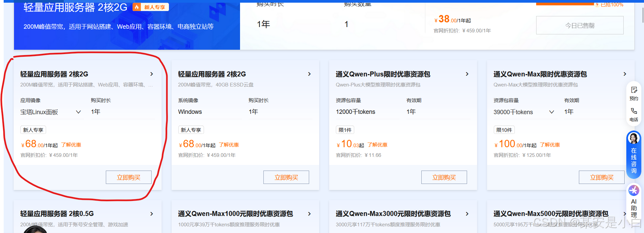The width and height of the screenshot is (644, 233).
Task: Open title 通义Qwen-Max限时优惠资源包
Action: click(540, 74)
